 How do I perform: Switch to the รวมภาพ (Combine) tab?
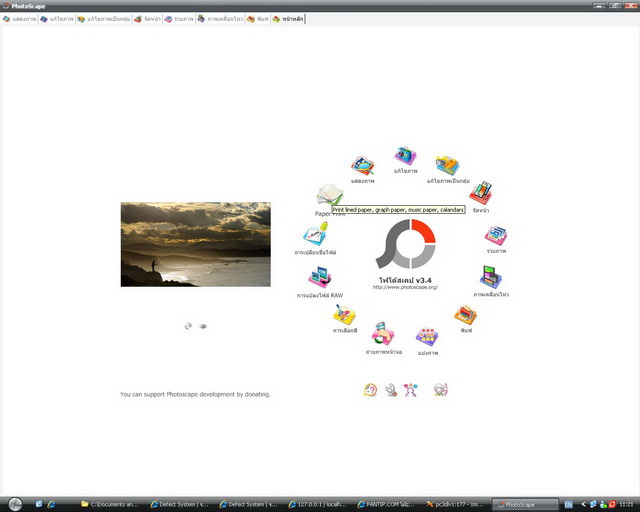[179, 19]
